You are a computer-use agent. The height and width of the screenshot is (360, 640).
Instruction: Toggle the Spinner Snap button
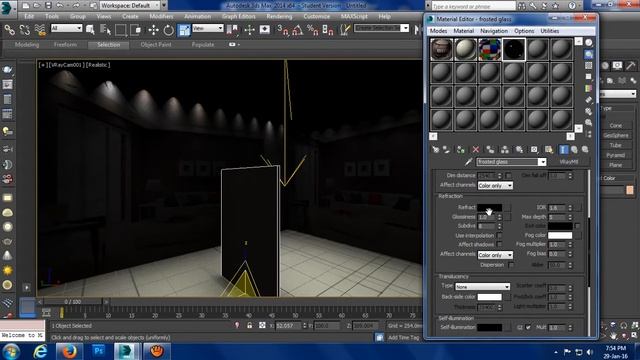tap(328, 30)
